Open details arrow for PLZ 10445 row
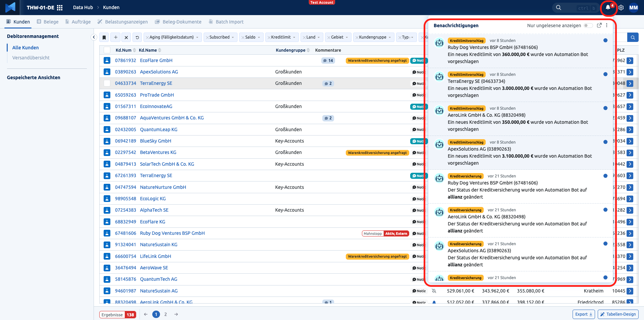This screenshot has height=320, width=644. pyautogui.click(x=630, y=291)
